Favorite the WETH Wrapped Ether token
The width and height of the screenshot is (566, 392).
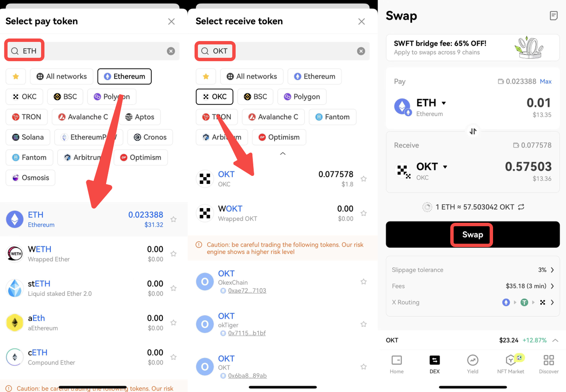[x=173, y=254]
